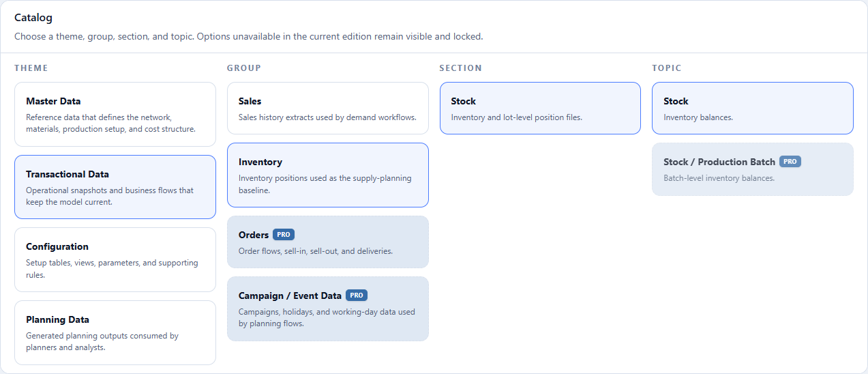Open the Planning Data theme

115,333
